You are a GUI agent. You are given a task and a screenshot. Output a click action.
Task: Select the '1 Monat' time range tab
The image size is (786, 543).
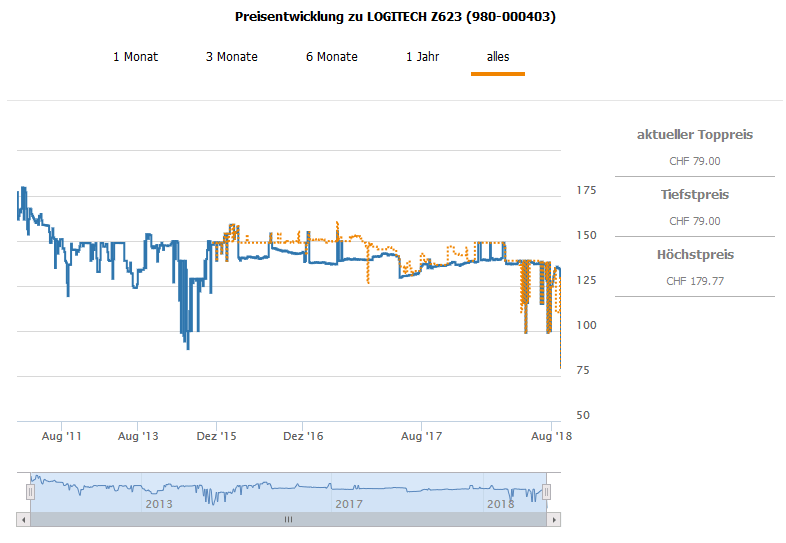135,57
